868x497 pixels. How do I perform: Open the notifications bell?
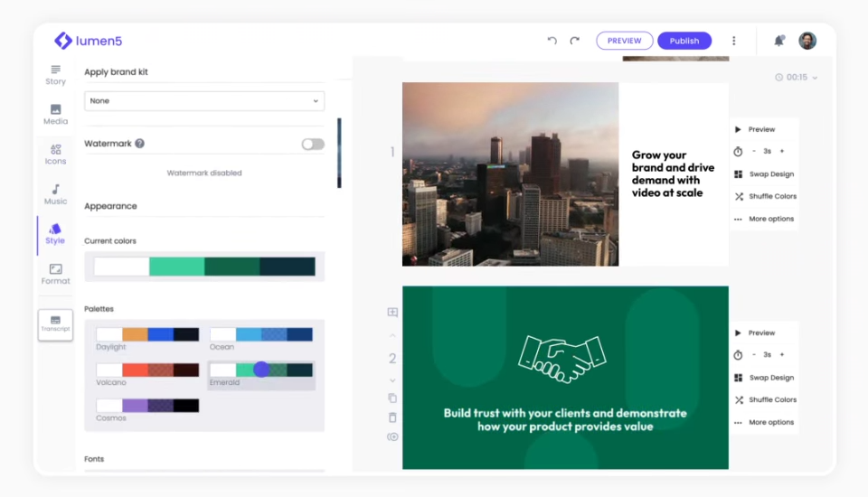(x=778, y=41)
